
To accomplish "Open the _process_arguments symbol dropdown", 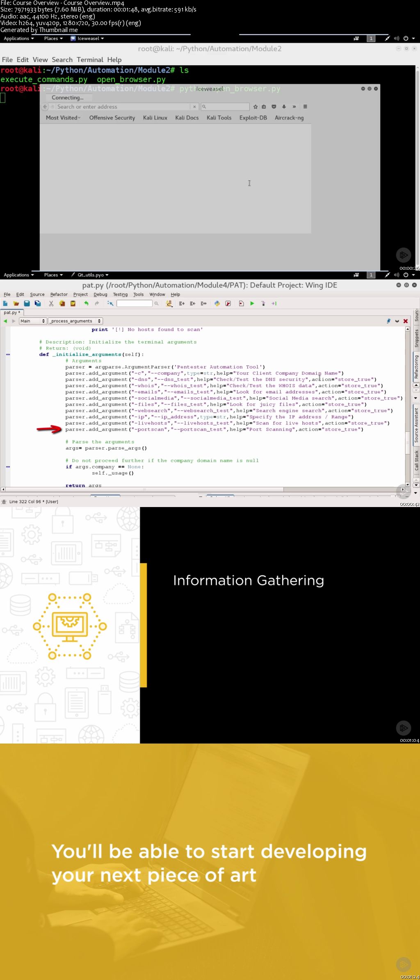I will [75, 321].
